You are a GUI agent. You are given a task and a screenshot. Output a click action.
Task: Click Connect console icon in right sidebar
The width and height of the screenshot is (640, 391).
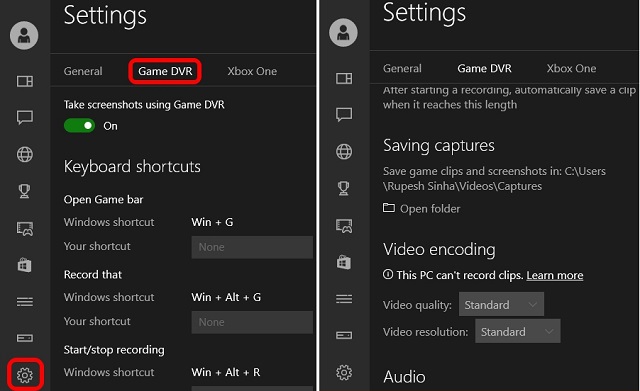point(344,335)
